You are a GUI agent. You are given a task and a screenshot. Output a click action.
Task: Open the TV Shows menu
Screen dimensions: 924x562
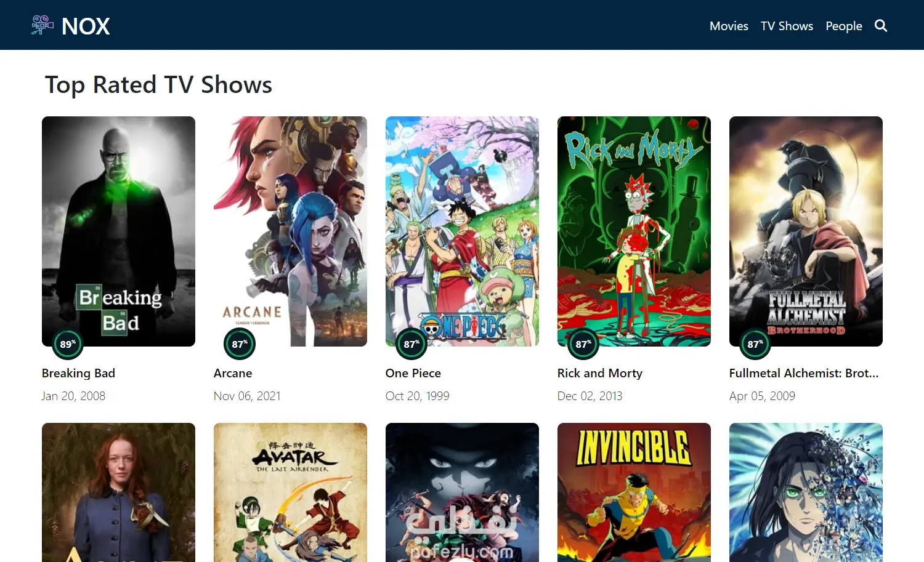click(787, 26)
